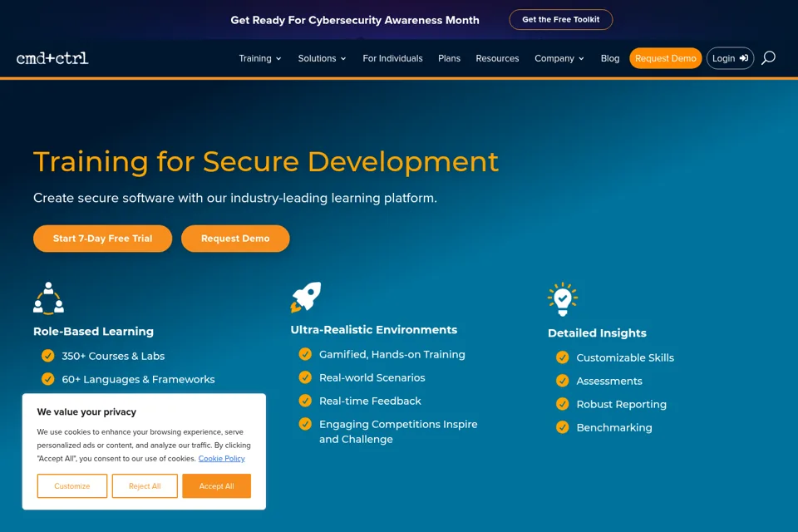
Task: Click the Login button
Action: tap(730, 58)
